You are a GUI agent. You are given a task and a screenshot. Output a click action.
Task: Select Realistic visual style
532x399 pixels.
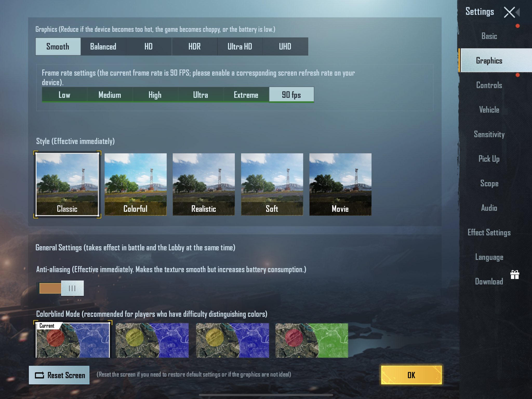click(204, 184)
